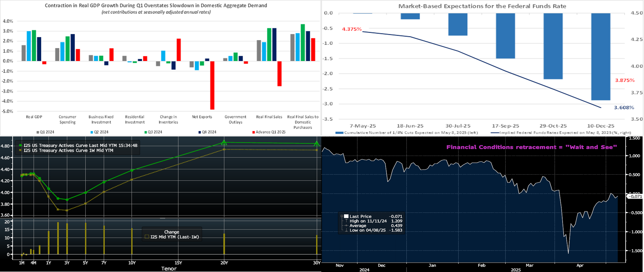Click the Cumulative Number of Cuts legend swatch
This screenshot has height=272, width=644.
point(339,133)
